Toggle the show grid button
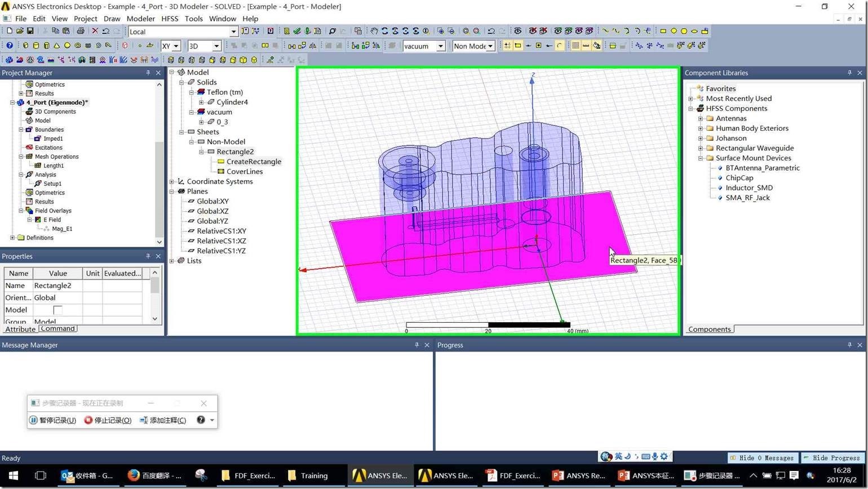 [x=575, y=46]
